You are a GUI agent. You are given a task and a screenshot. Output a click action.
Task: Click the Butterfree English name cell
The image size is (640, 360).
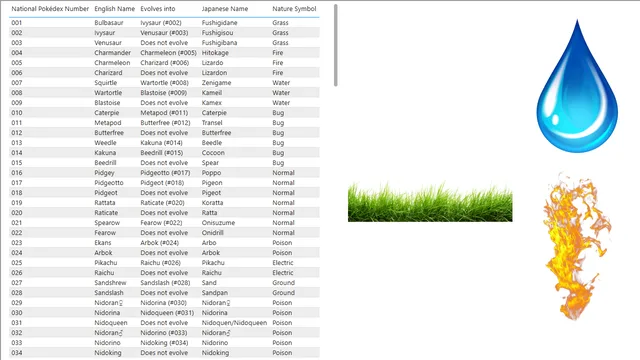point(109,133)
